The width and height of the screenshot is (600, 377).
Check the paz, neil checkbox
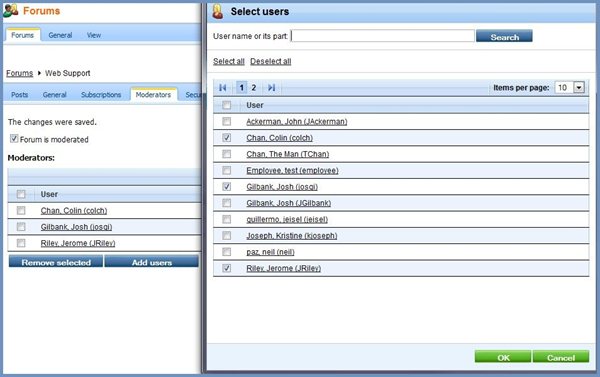click(227, 251)
